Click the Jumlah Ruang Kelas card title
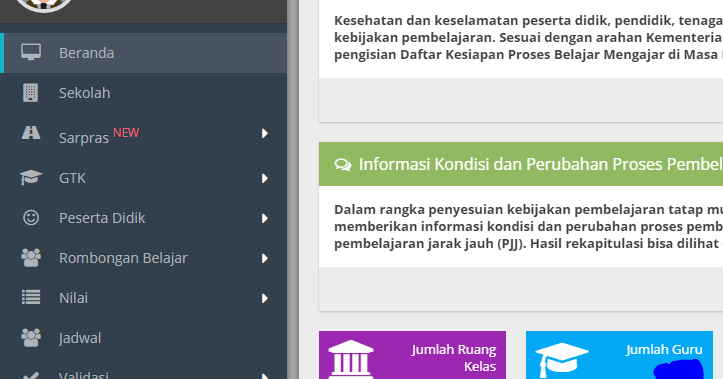 click(454, 358)
